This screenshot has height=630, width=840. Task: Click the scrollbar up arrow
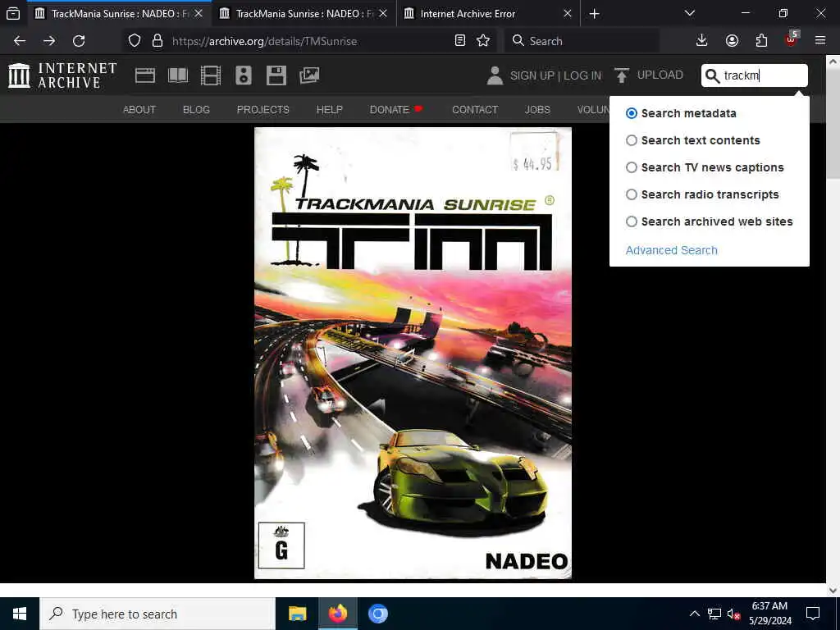coord(833,62)
